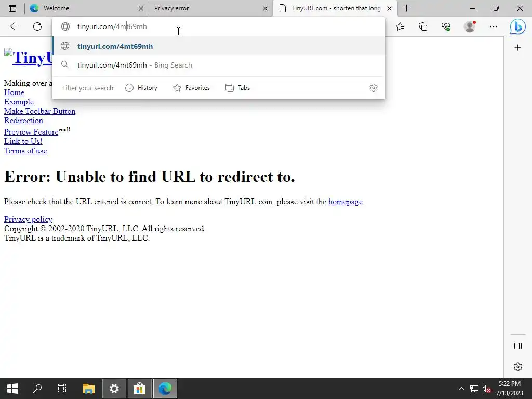
Task: Open Settings gear on the taskbar
Action: point(114,389)
